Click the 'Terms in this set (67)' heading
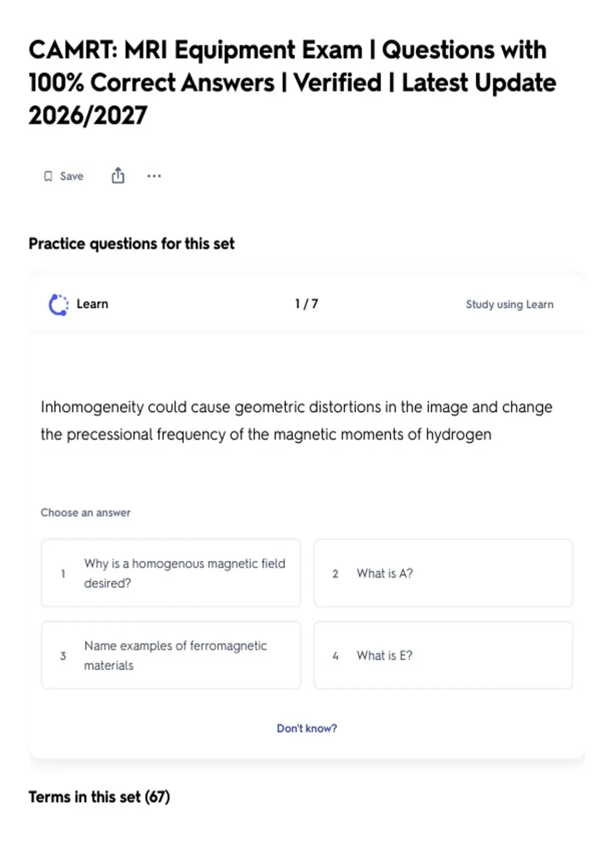The width and height of the screenshot is (613, 868). (x=99, y=797)
